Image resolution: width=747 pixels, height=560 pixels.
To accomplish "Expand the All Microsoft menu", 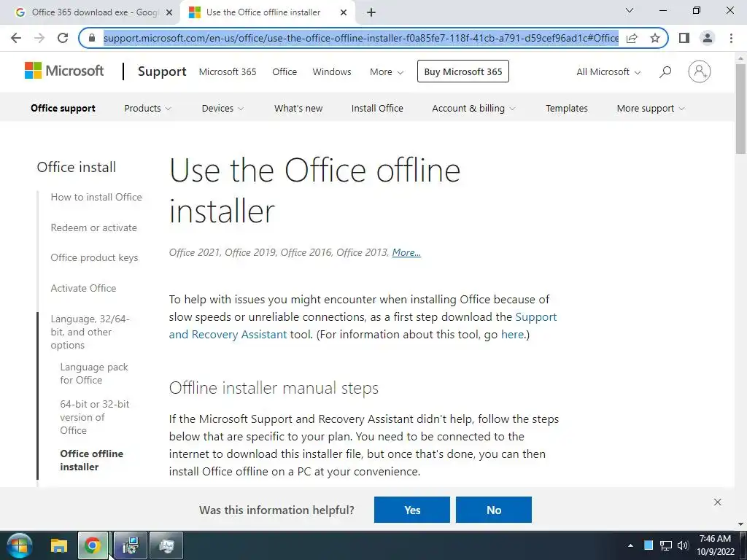I will (x=608, y=72).
